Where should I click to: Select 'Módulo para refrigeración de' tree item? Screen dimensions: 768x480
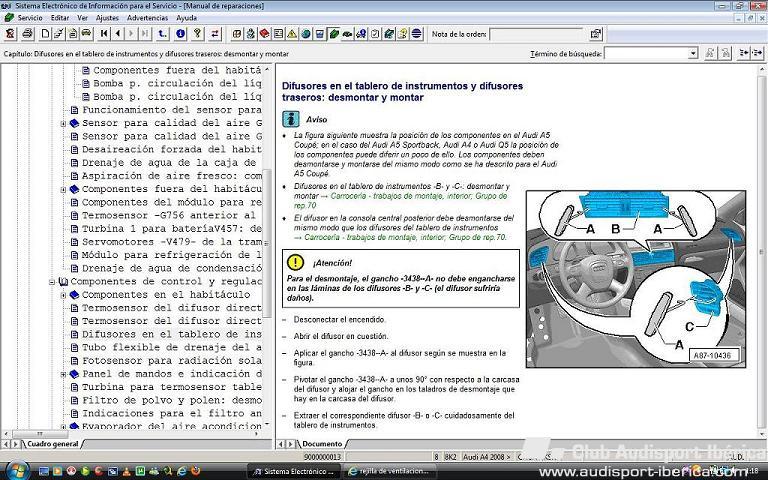pyautogui.click(x=171, y=255)
